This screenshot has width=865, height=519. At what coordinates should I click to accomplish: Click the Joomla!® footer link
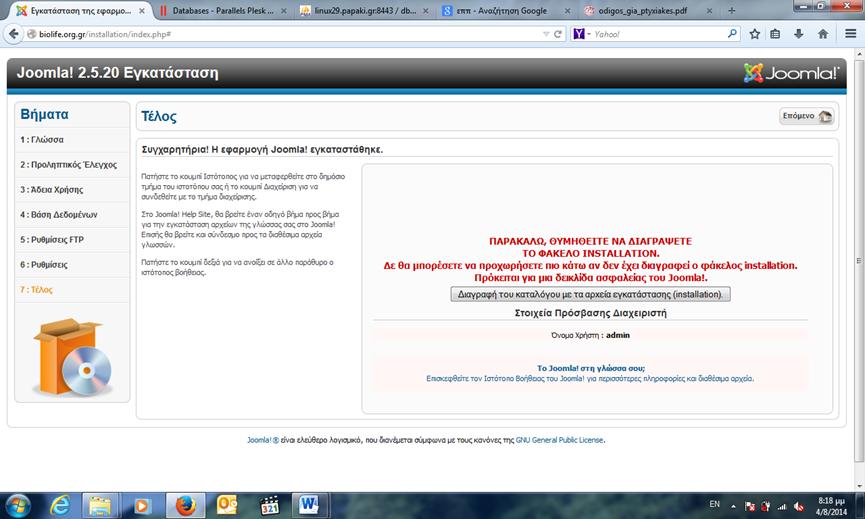(263, 440)
